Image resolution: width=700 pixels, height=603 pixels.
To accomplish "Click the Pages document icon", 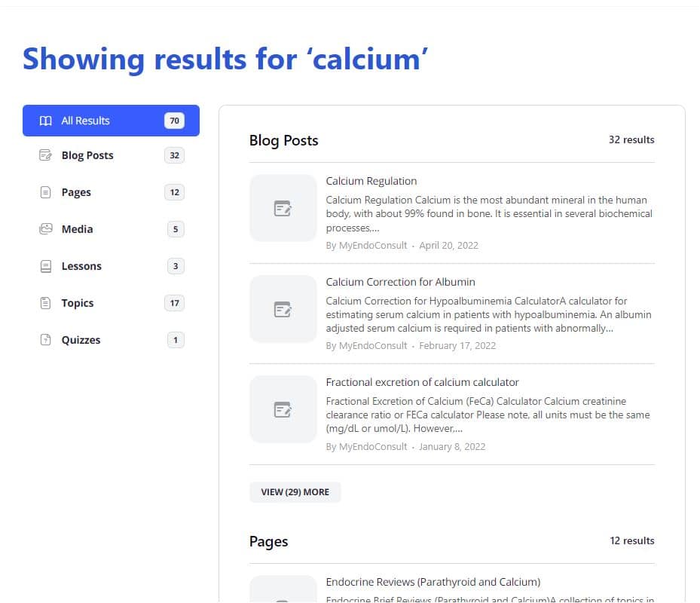I will [x=46, y=192].
